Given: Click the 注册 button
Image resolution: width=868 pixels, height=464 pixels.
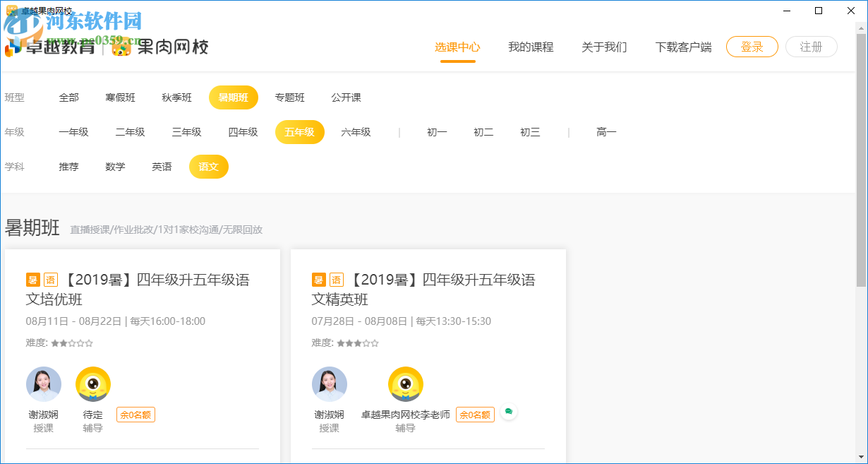Looking at the screenshot, I should [811, 47].
